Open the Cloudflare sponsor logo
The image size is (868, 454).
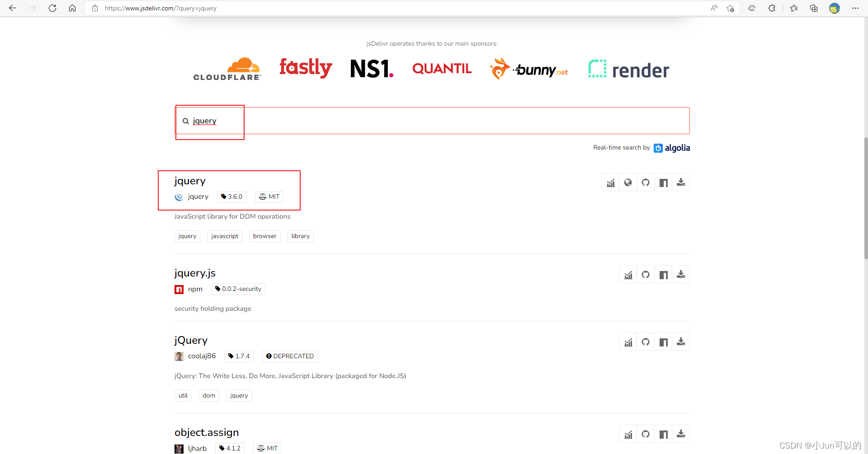(227, 69)
